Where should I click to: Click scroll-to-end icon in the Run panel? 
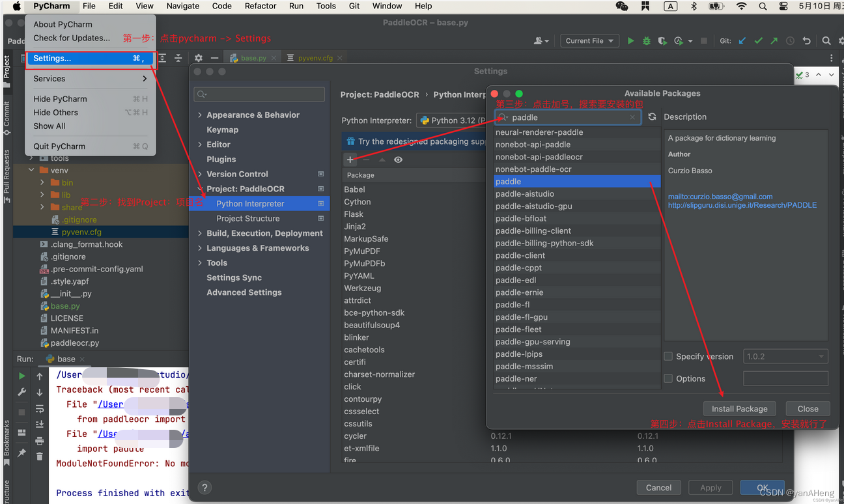coord(40,425)
